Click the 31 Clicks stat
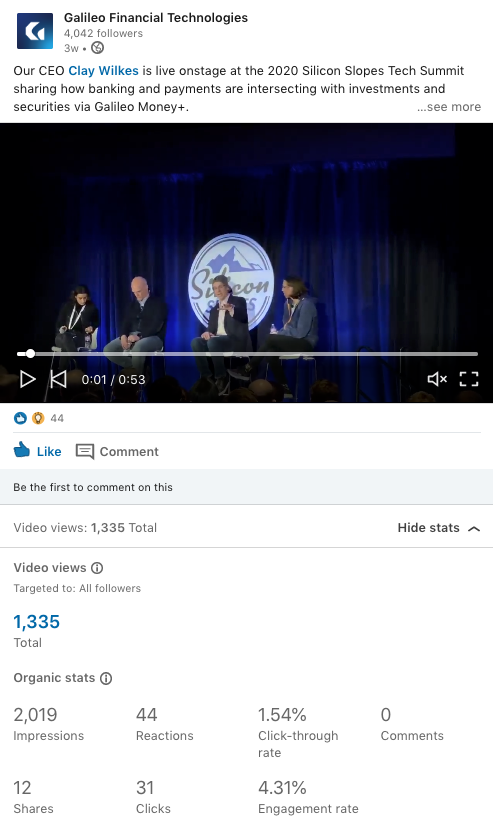The height and width of the screenshot is (837, 493). [153, 797]
